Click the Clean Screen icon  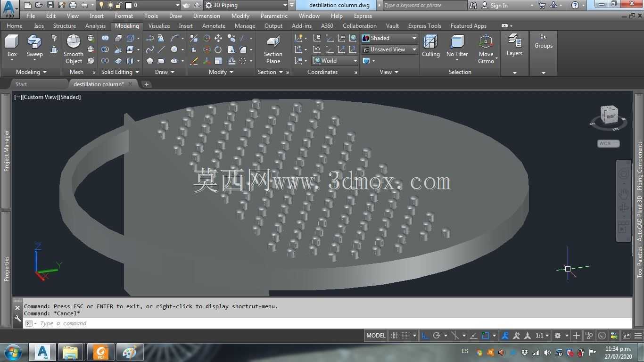click(x=626, y=336)
